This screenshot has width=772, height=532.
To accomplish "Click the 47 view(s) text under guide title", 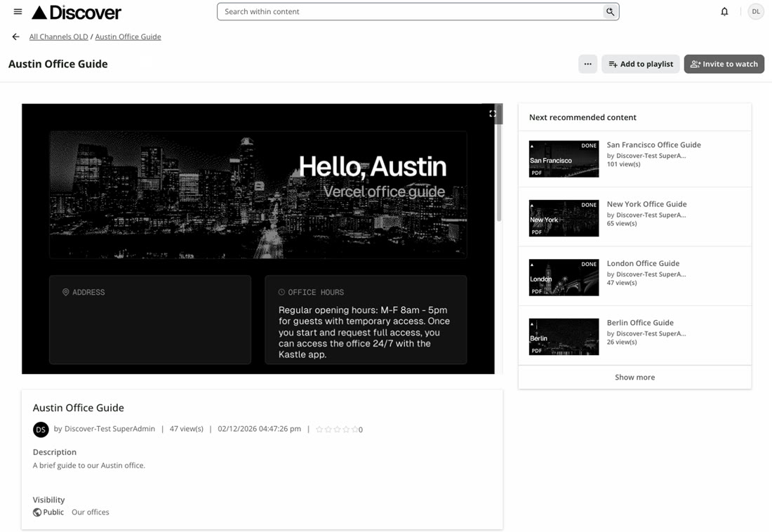I will click(x=187, y=429).
